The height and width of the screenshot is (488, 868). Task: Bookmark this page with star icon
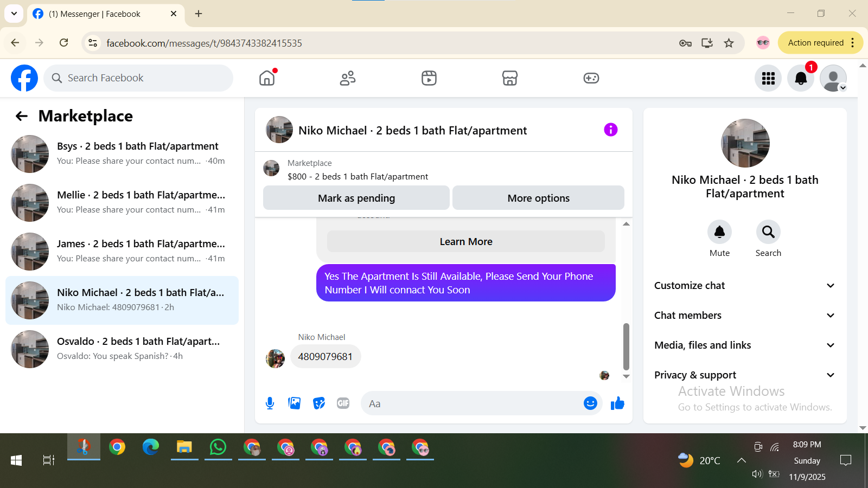point(729,43)
